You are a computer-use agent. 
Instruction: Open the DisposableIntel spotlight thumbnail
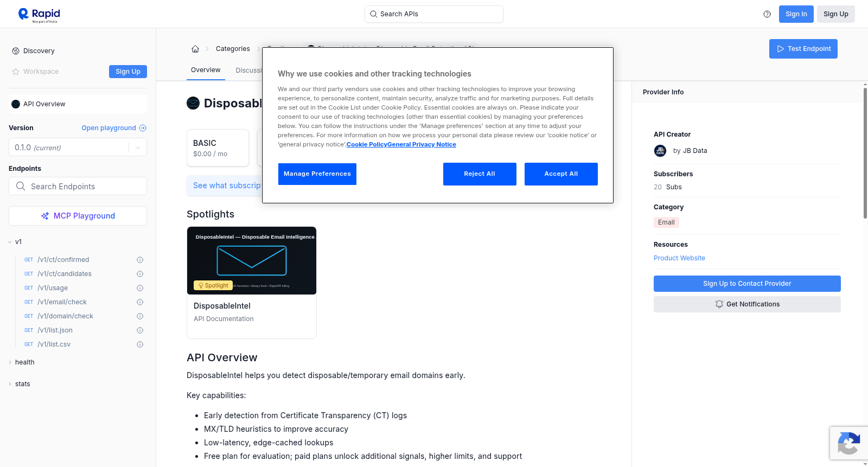[x=252, y=260]
